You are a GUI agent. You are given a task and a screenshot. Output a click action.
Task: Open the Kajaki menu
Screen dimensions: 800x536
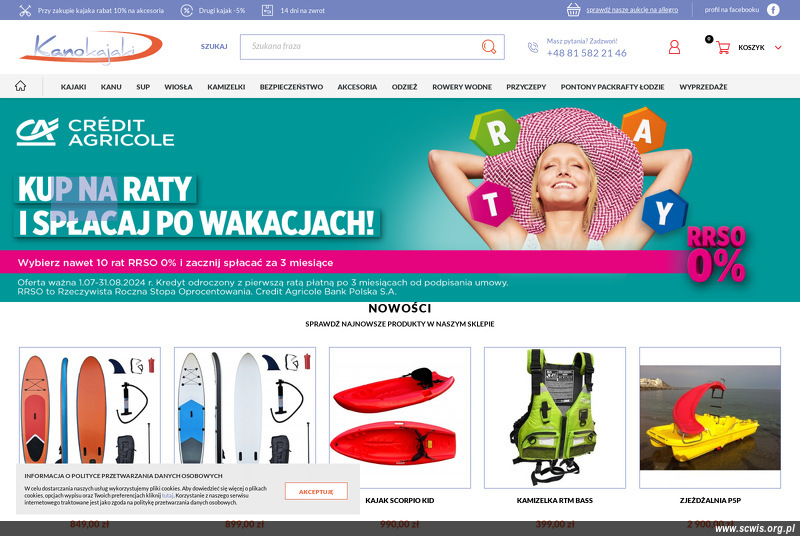73,87
